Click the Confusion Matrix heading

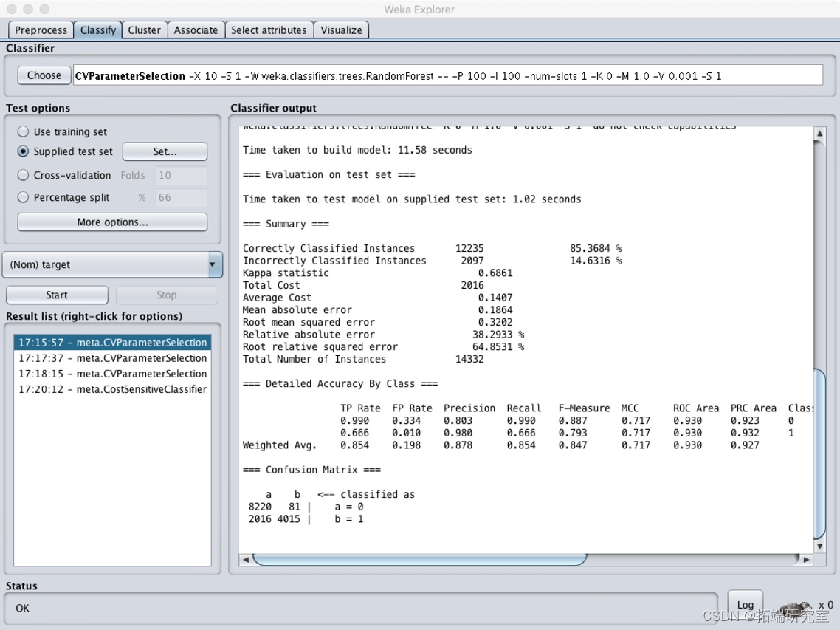[311, 470]
